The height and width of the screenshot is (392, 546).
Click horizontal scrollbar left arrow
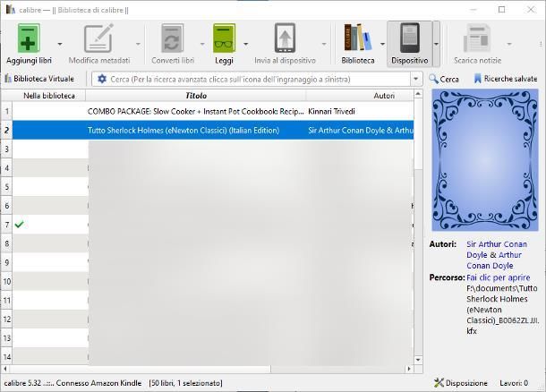click(x=4, y=369)
